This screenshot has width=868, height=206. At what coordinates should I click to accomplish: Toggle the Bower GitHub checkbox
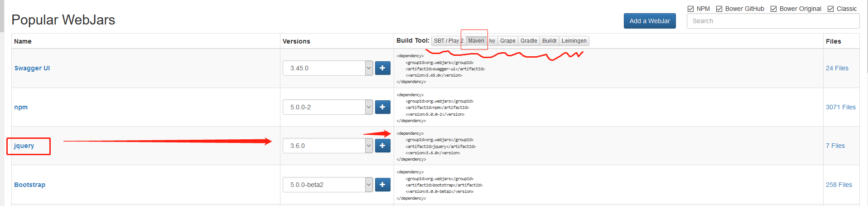coord(719,9)
